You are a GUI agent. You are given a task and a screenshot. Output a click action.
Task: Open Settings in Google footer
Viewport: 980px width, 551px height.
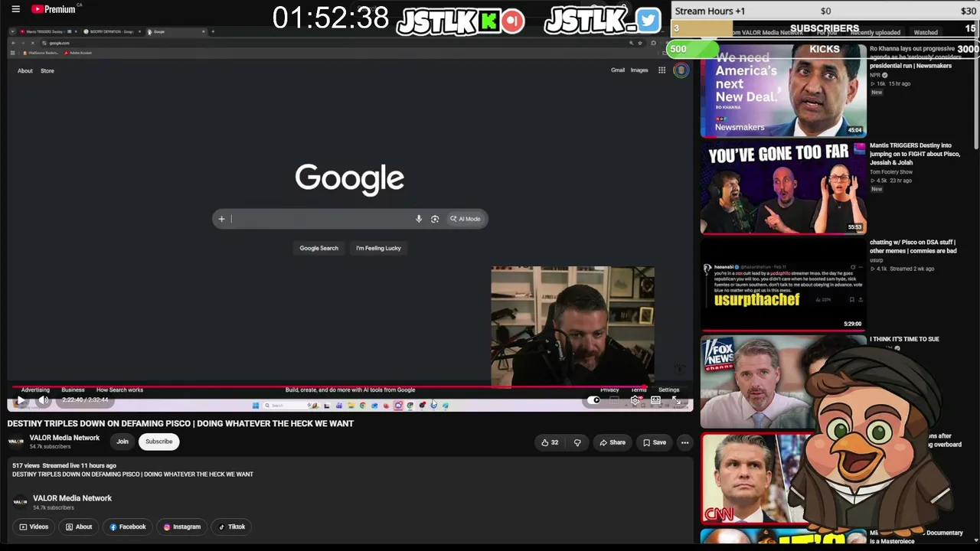pos(668,390)
